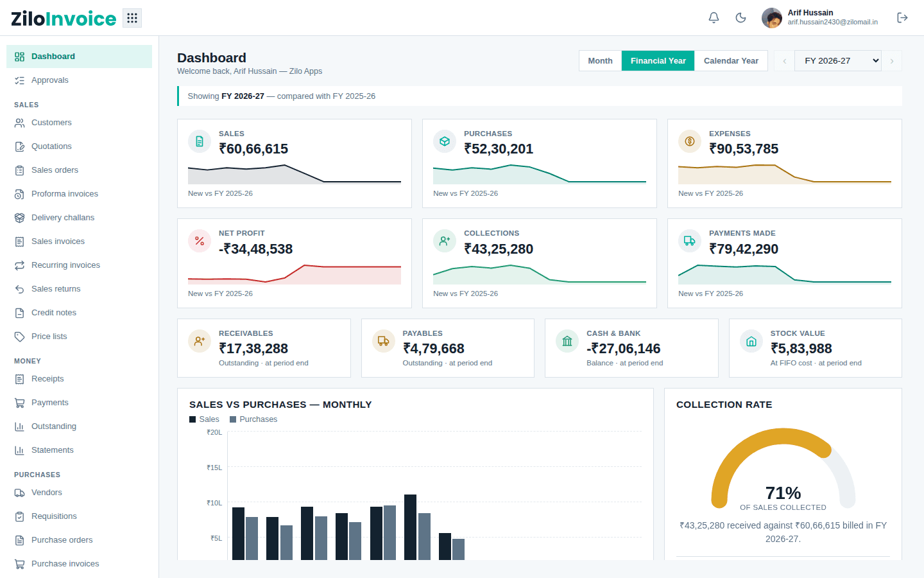Open Payments under Money
Viewport: 924px width, 578px height.
point(79,403)
